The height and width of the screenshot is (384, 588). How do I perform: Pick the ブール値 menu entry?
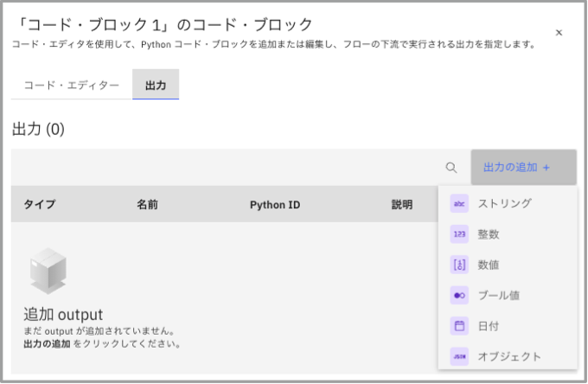click(498, 295)
